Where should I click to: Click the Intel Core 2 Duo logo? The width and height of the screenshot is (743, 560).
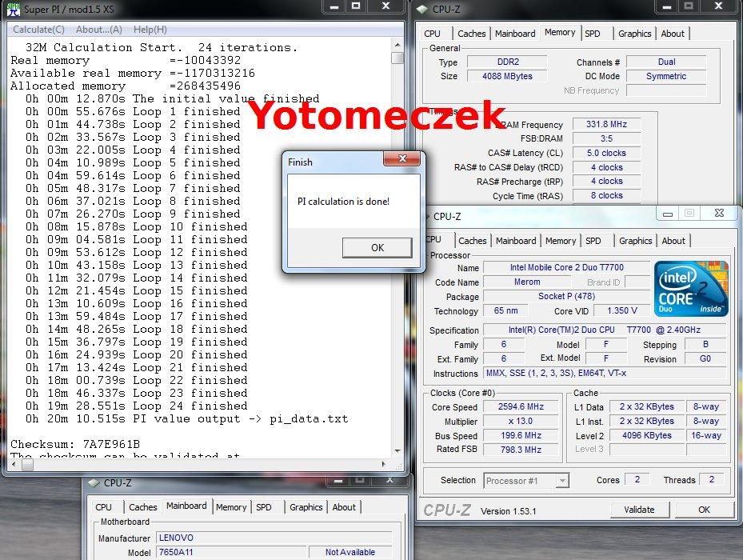coord(690,289)
